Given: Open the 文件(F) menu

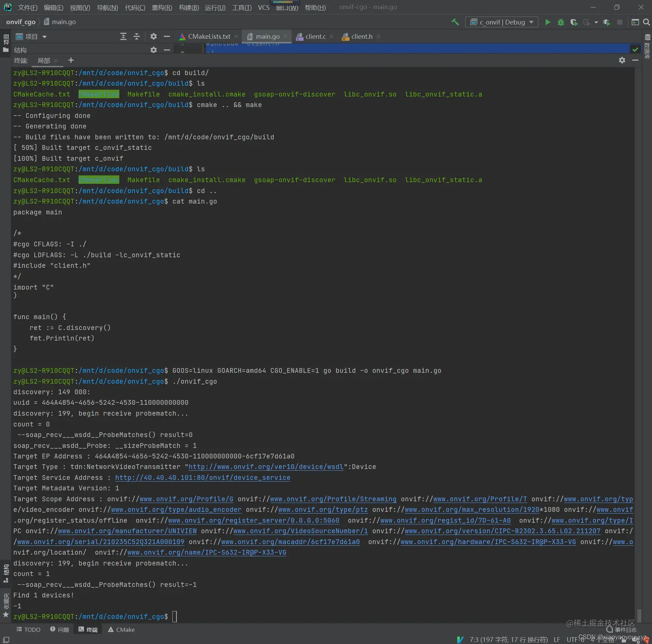Looking at the screenshot, I should click(28, 8).
